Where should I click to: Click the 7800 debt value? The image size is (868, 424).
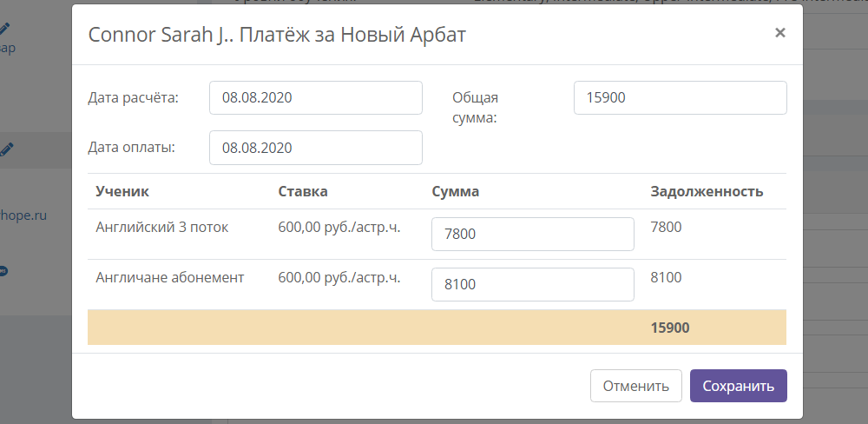tap(666, 228)
